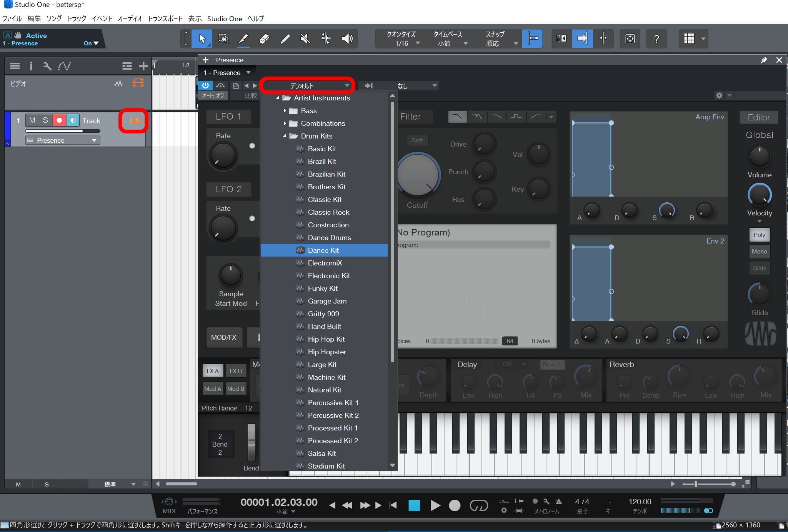Open the オーディオ menu
Image resolution: width=788 pixels, height=532 pixels.
[130, 18]
